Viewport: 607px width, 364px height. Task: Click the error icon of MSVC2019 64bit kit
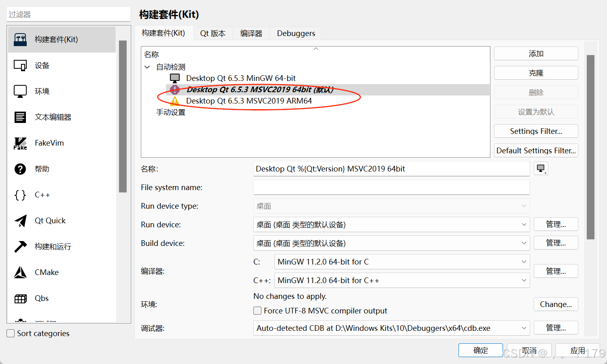coord(175,89)
